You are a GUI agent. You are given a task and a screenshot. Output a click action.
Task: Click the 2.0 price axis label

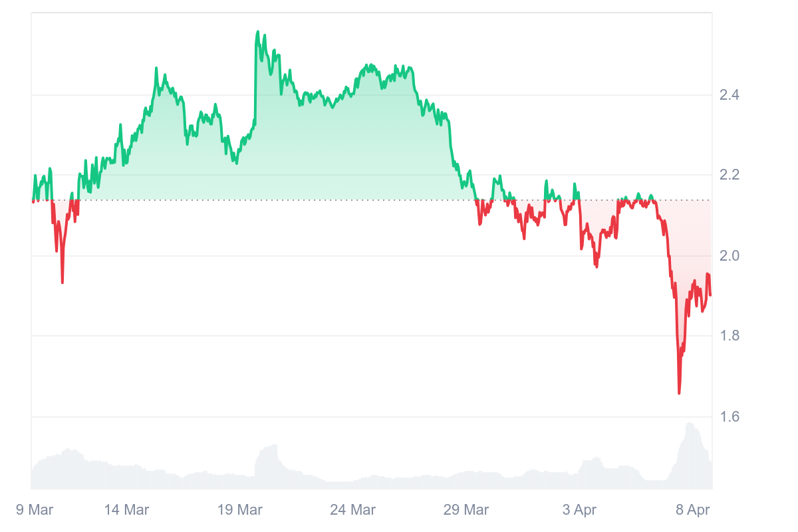pos(730,256)
